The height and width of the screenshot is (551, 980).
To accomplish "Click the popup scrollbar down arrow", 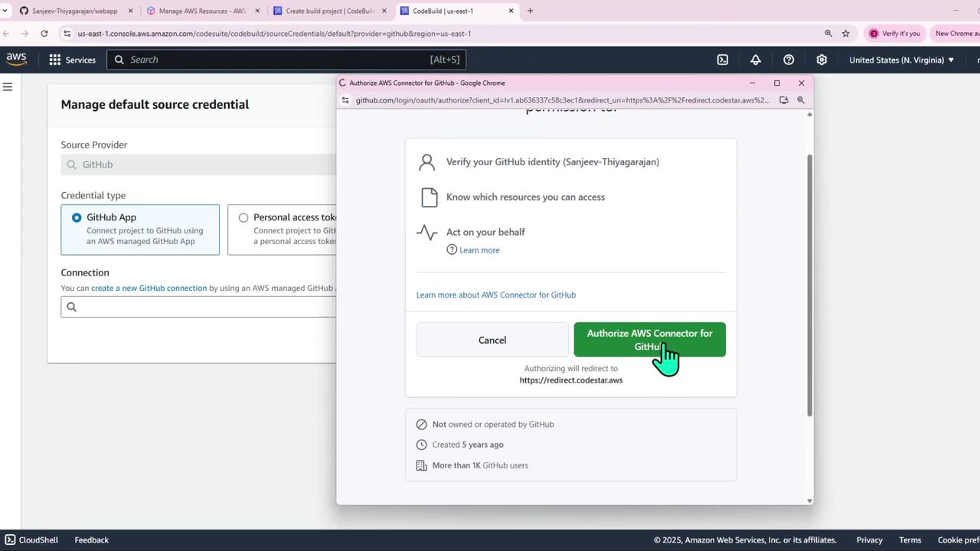I will pyautogui.click(x=809, y=500).
